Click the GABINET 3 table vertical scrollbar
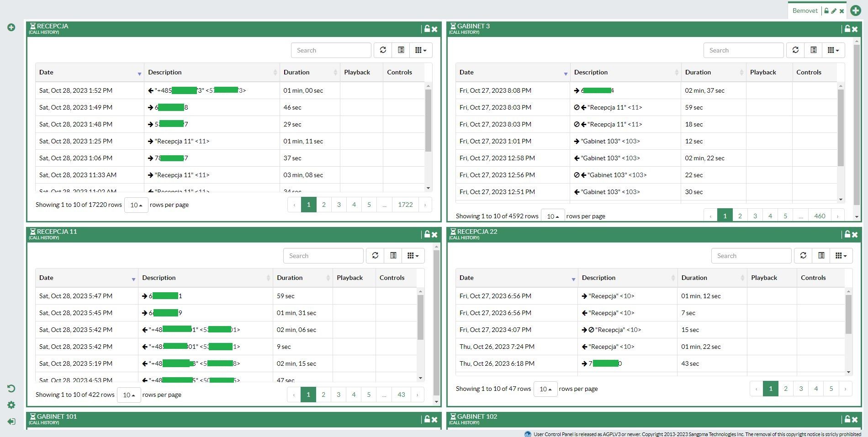The width and height of the screenshot is (868, 437). point(841,128)
